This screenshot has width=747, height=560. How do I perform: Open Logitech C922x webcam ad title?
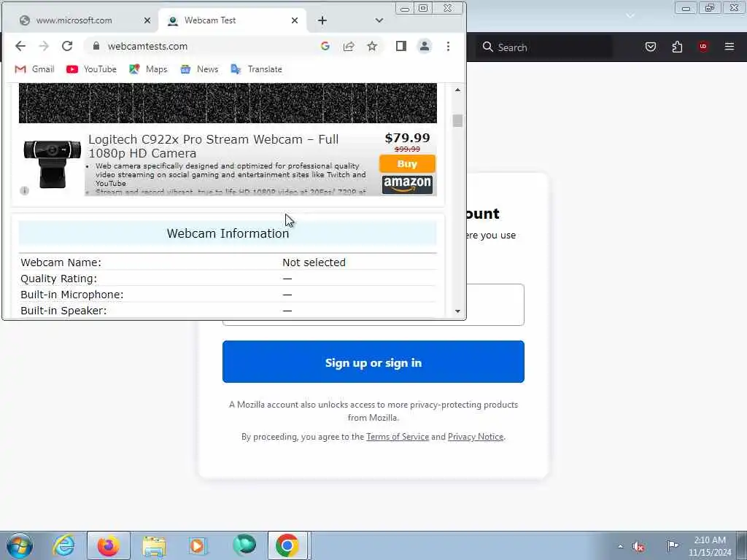pyautogui.click(x=214, y=146)
